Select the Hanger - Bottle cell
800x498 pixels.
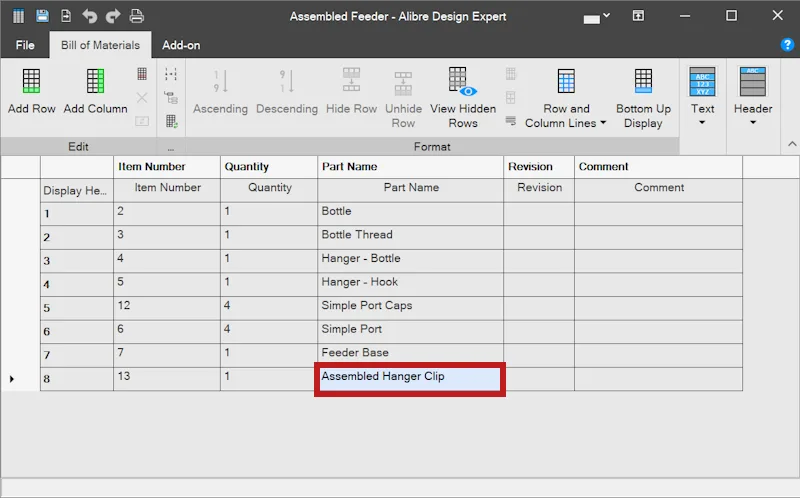(x=410, y=261)
